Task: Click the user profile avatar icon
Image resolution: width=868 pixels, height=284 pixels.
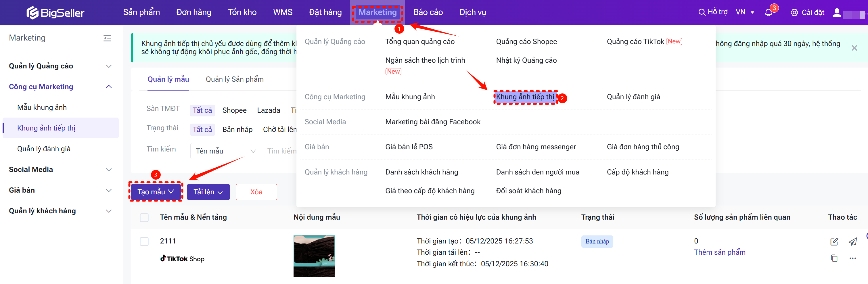Action: click(836, 13)
